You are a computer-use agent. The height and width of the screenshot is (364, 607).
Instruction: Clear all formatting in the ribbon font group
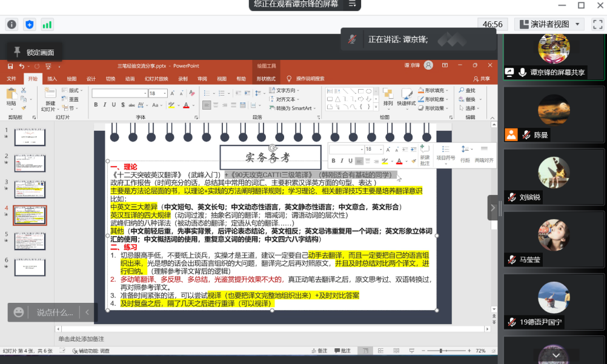pyautogui.click(x=192, y=93)
